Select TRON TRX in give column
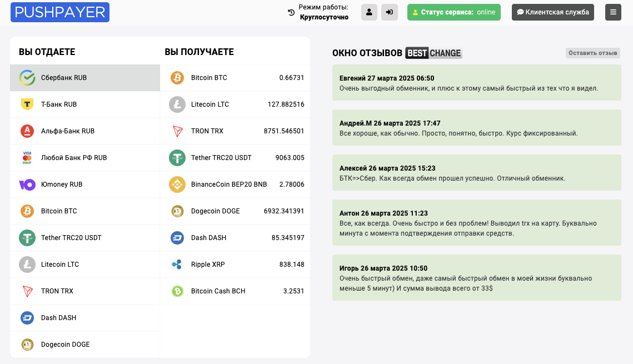Image resolution: width=633 pixels, height=364 pixels. pyautogui.click(x=85, y=291)
